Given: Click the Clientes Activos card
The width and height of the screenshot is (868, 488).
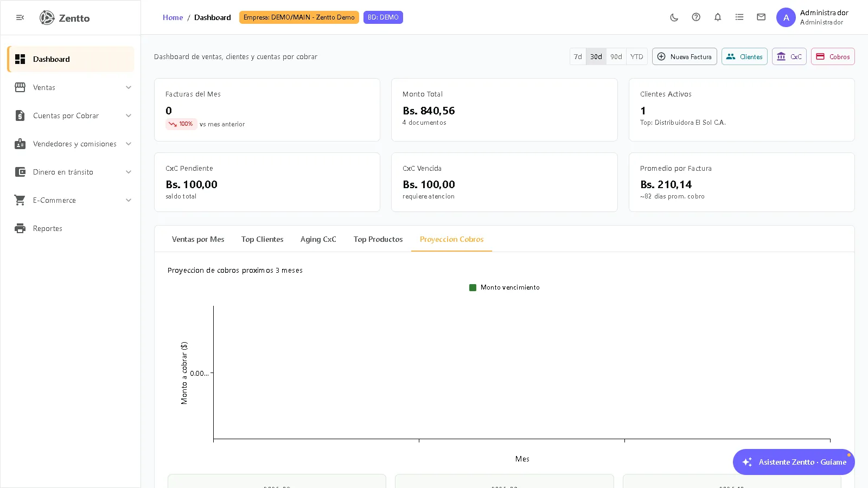Looking at the screenshot, I should click(742, 110).
